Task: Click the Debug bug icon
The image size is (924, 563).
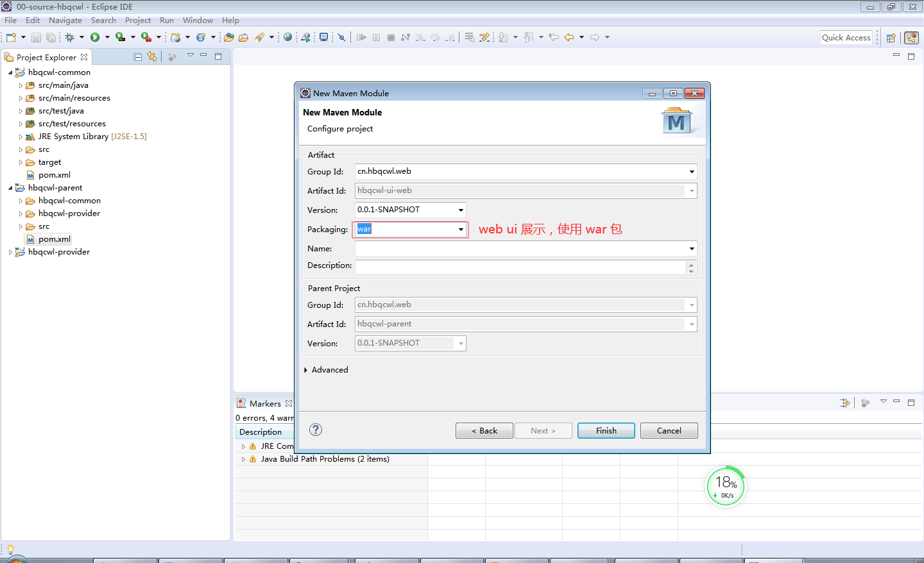Action: pyautogui.click(x=69, y=37)
